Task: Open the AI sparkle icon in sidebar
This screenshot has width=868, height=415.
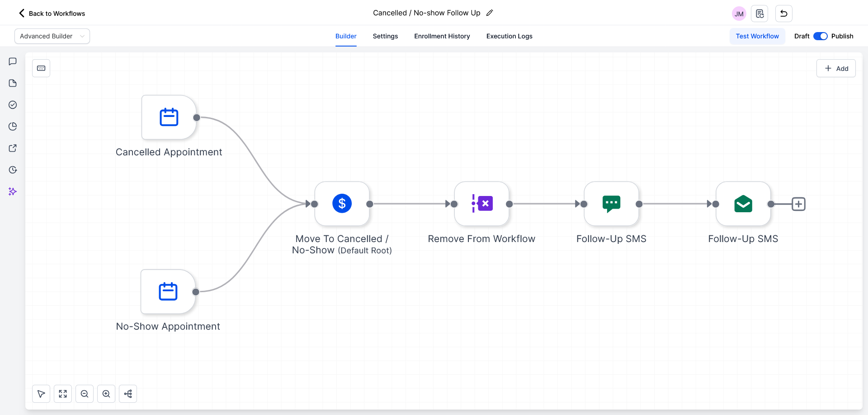Action: pos(13,191)
